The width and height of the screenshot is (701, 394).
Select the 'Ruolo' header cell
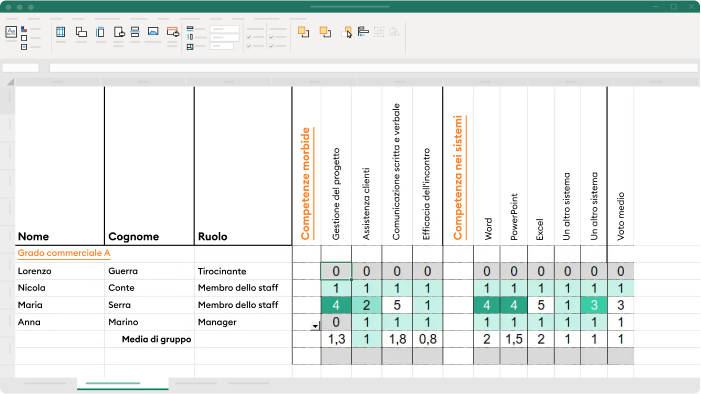tap(243, 166)
